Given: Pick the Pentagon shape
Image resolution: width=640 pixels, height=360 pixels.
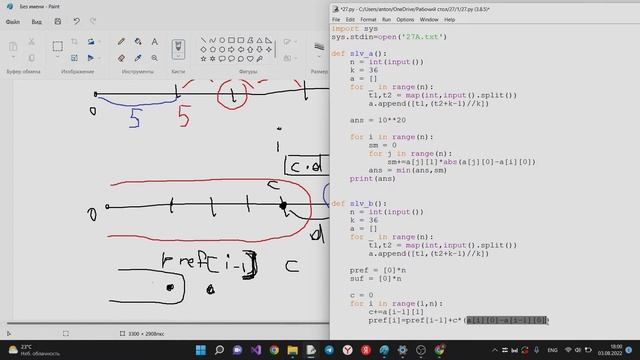Looking at the screenshot, I should click(x=212, y=49).
